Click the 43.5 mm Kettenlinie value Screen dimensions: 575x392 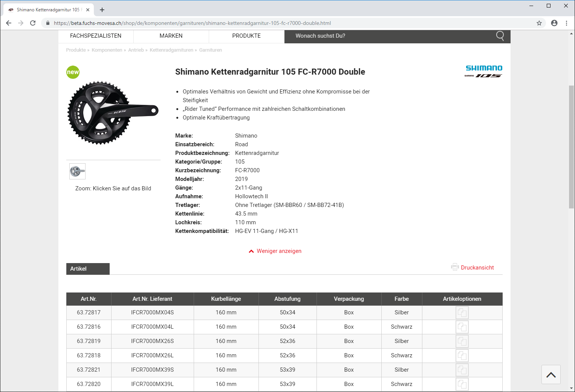point(246,214)
